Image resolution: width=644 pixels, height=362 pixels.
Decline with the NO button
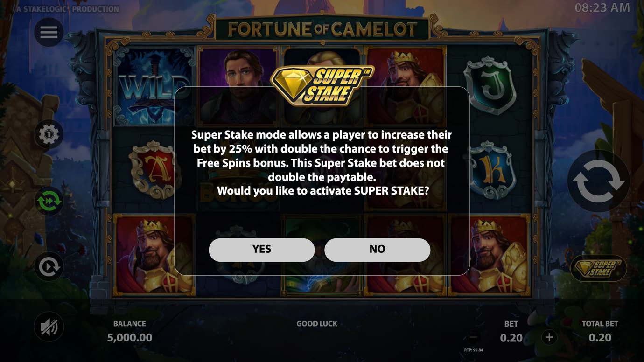point(377,250)
